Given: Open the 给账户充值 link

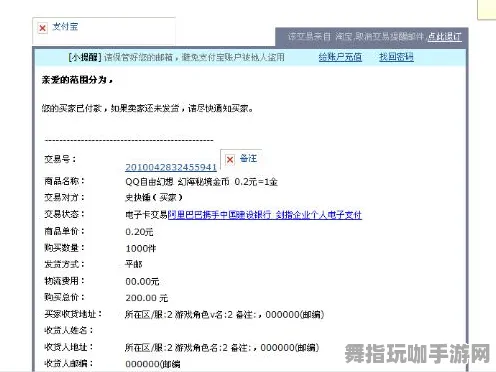Looking at the screenshot, I should 340,57.
